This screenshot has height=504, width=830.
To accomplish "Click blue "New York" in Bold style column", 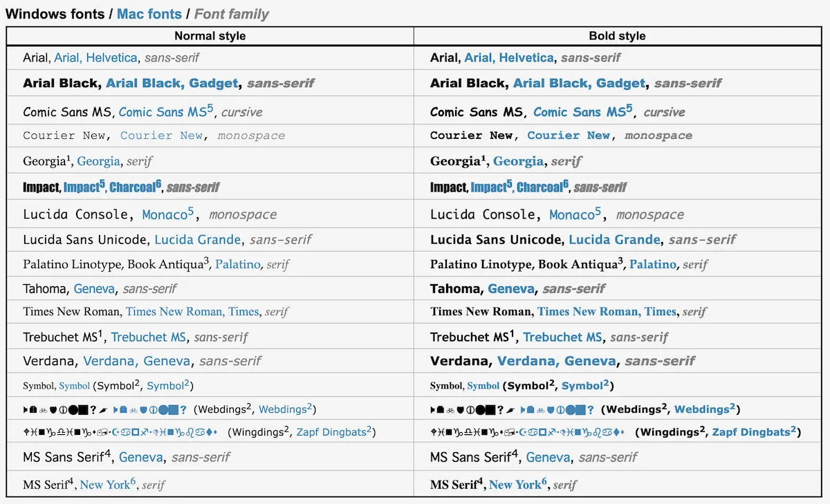I will click(515, 485).
